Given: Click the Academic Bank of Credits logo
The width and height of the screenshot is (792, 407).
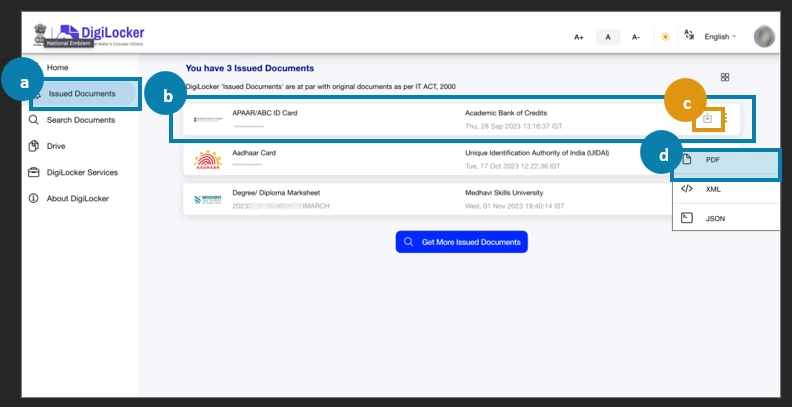Looking at the screenshot, I should [208, 120].
